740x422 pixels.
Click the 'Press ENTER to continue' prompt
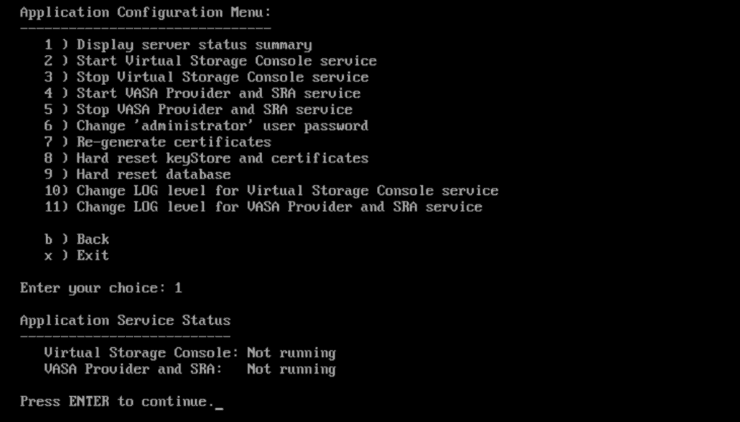coord(116,401)
